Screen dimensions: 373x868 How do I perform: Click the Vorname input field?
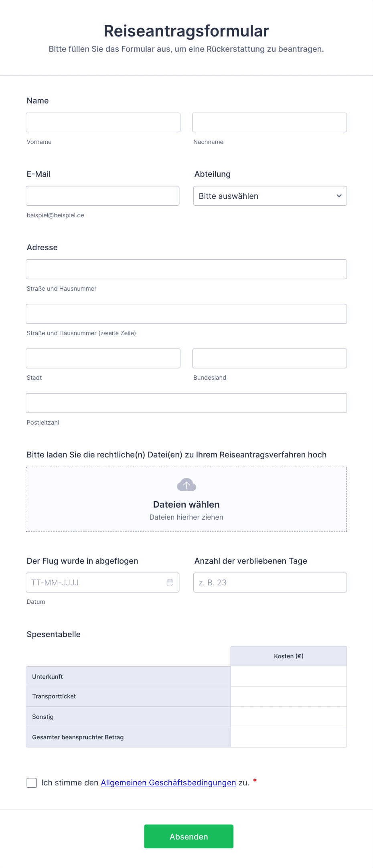point(103,122)
